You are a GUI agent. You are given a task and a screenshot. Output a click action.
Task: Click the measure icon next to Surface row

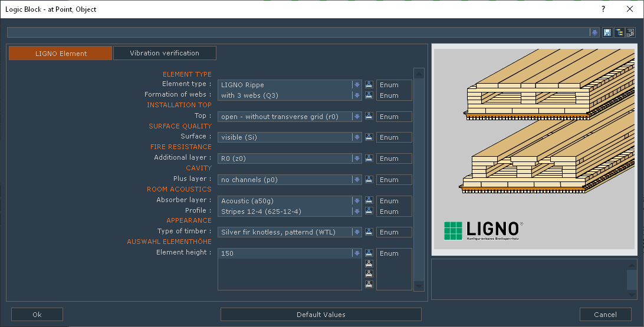pyautogui.click(x=369, y=137)
